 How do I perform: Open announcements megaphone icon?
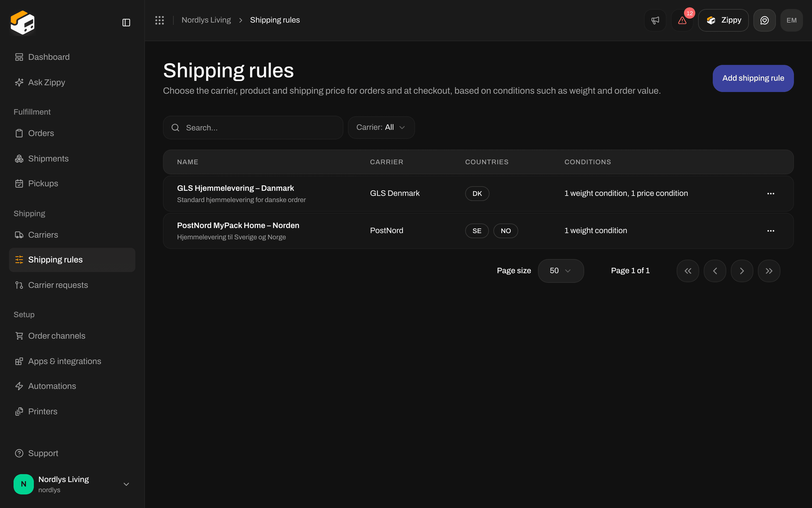pos(655,20)
